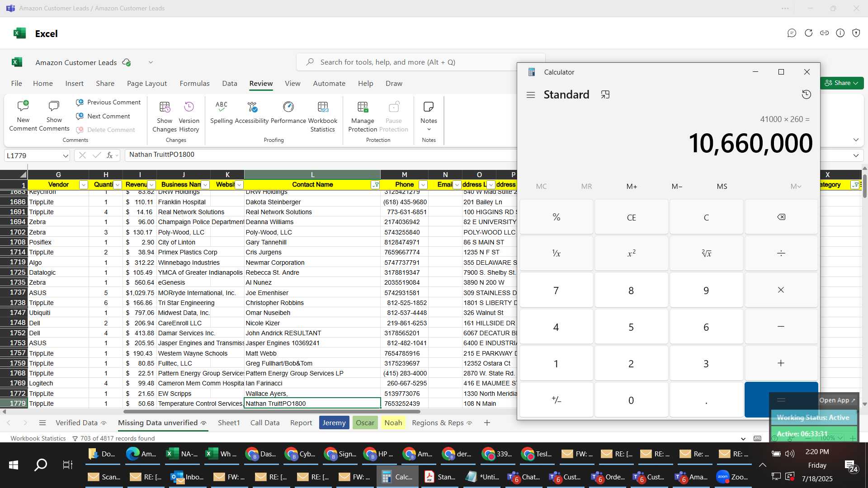Switch to Jeremy sheet tab
Image resolution: width=868 pixels, height=488 pixels.
[334, 423]
